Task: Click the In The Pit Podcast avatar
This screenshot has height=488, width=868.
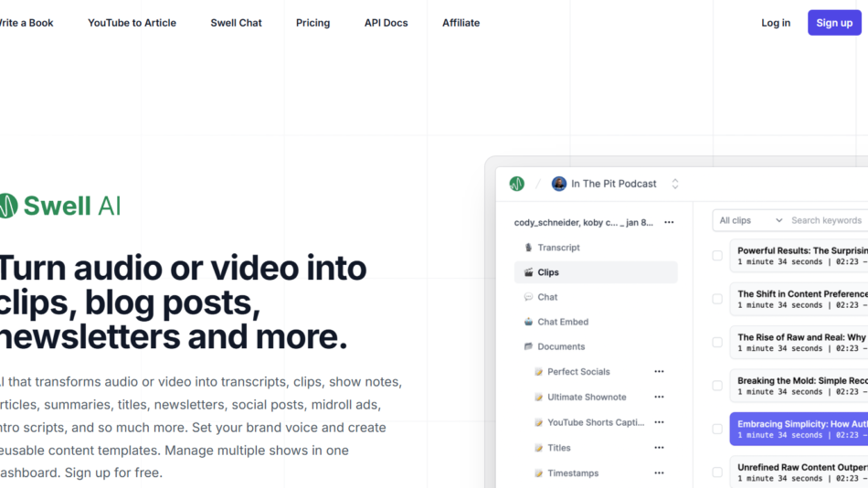Action: (559, 184)
